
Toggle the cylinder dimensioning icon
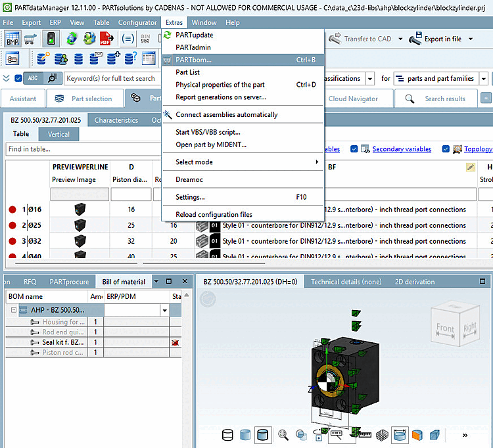[x=400, y=435]
